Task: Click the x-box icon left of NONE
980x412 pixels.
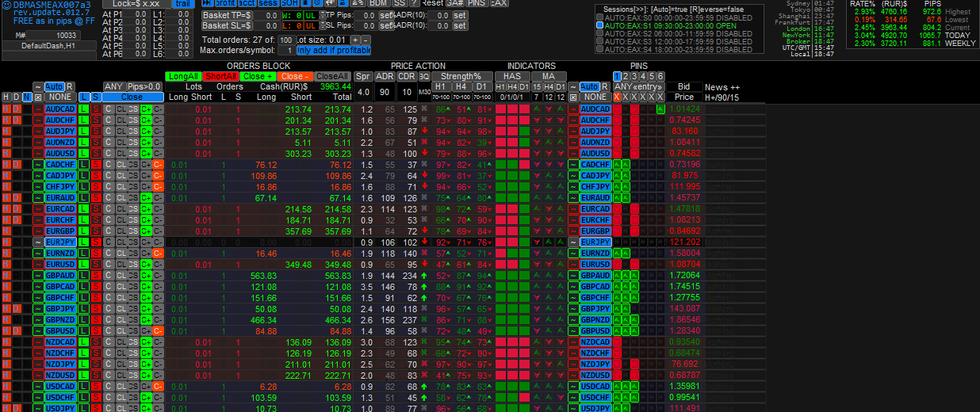Action: pyautogui.click(x=38, y=97)
